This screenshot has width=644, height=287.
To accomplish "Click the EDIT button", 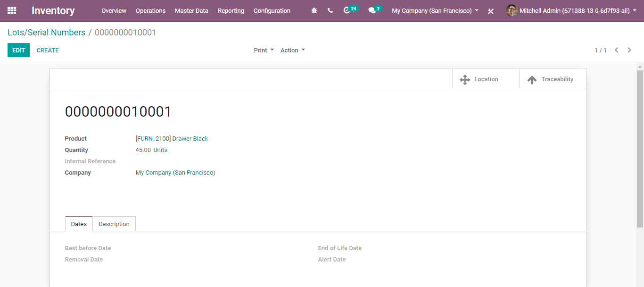I will (x=18, y=50).
